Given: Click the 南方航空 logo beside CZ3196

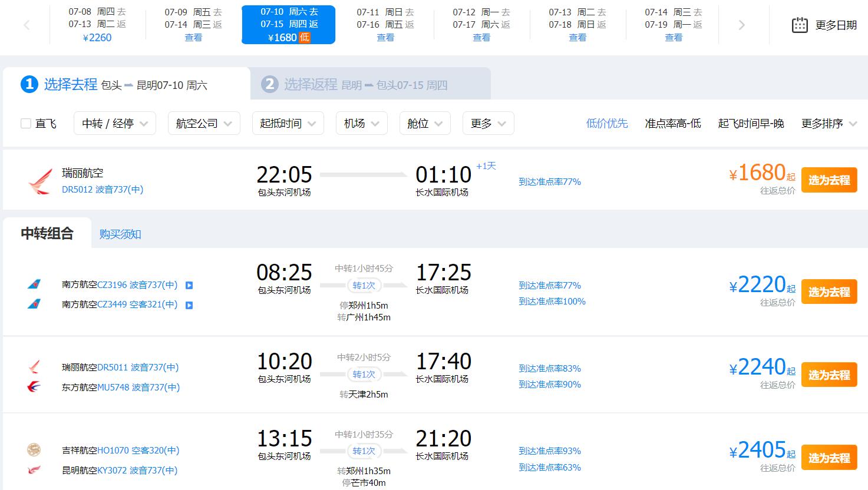Looking at the screenshot, I should coord(34,284).
